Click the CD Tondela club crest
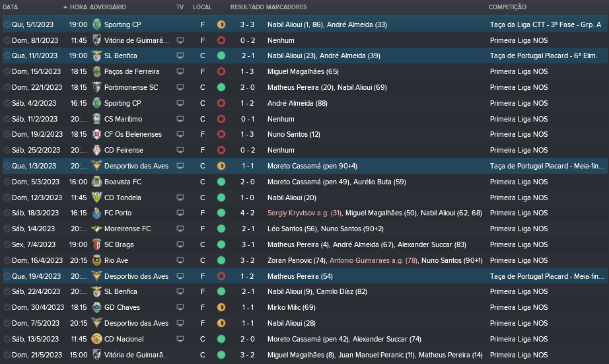The image size is (609, 364). coord(97,198)
